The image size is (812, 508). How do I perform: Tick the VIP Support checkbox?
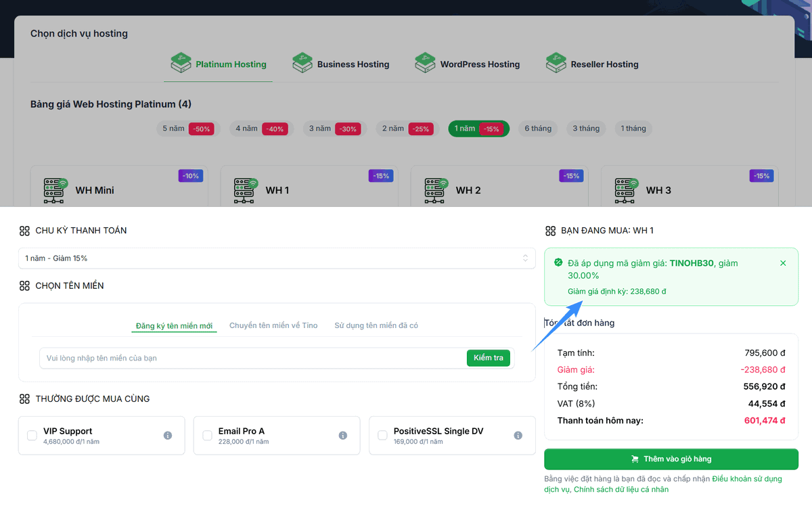click(x=32, y=436)
